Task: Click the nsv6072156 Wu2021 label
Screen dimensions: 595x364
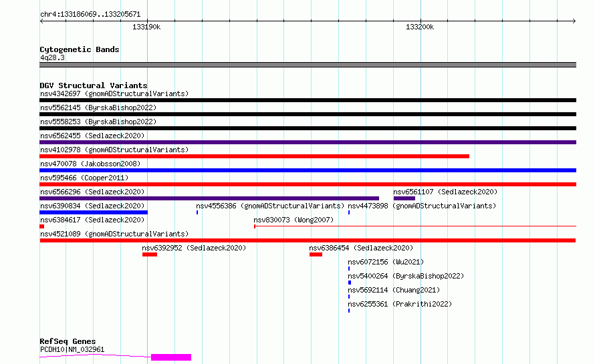Action: point(386,262)
